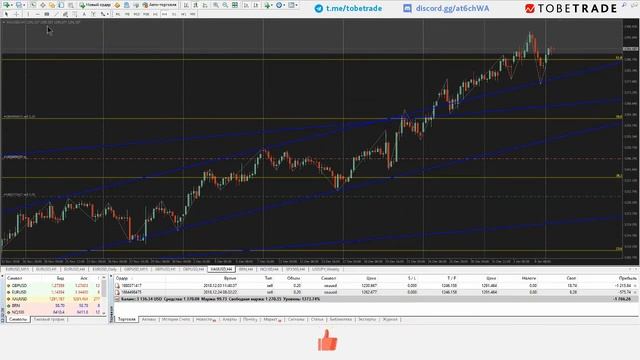Screen dimensions: 640x360
Task: Expand the Profiles dropdown arrow
Action: pyautogui.click(x=24, y=5)
